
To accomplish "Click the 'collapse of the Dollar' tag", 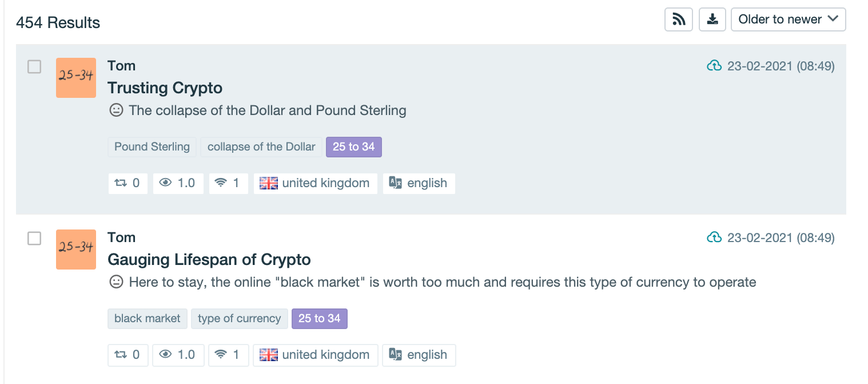I will [x=261, y=147].
